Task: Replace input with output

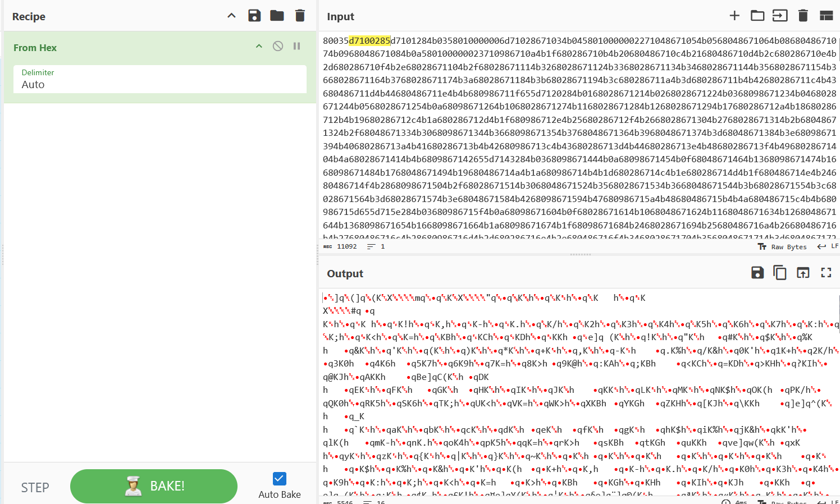Action: pos(803,273)
